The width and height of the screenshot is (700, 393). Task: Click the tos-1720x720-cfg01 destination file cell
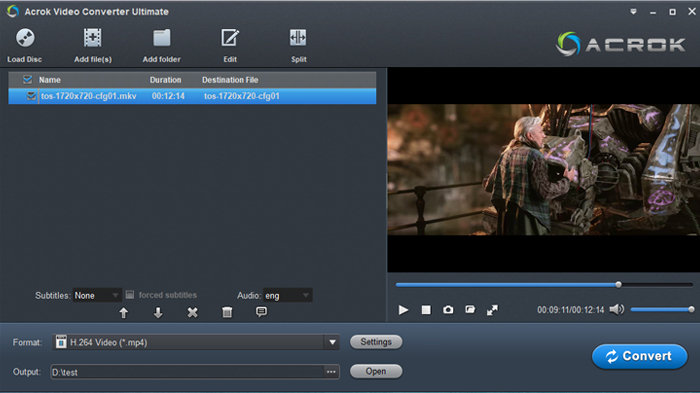(242, 96)
